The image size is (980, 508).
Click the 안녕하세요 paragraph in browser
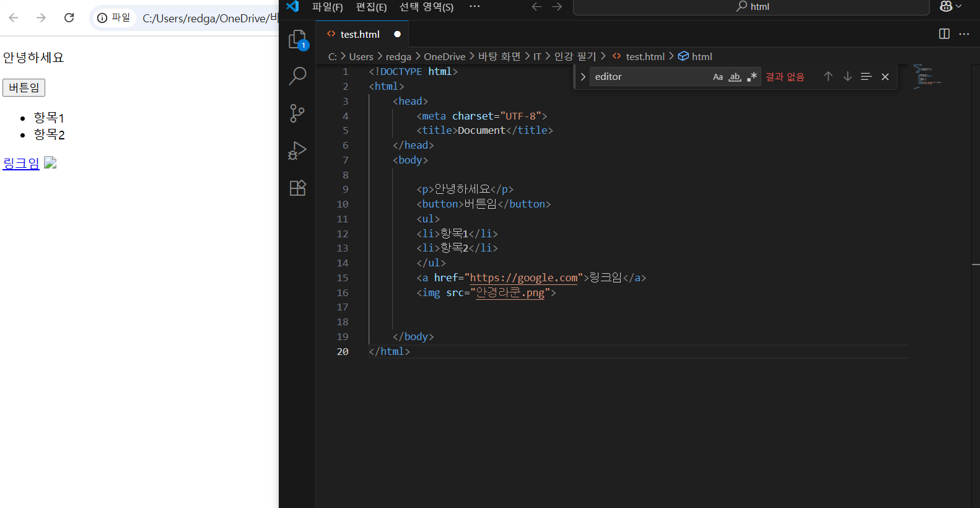33,58
